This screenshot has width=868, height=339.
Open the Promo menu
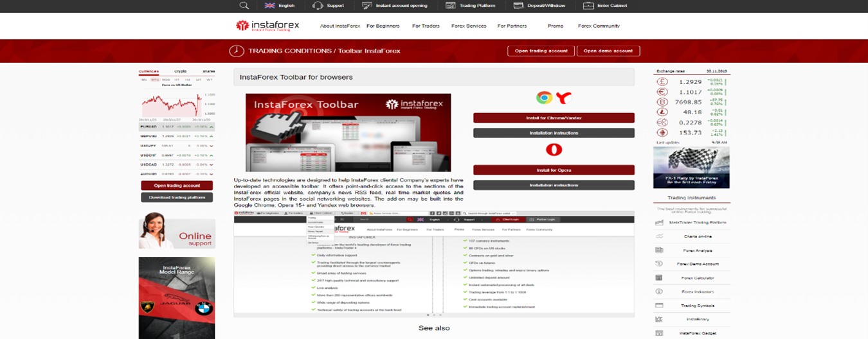pos(556,26)
